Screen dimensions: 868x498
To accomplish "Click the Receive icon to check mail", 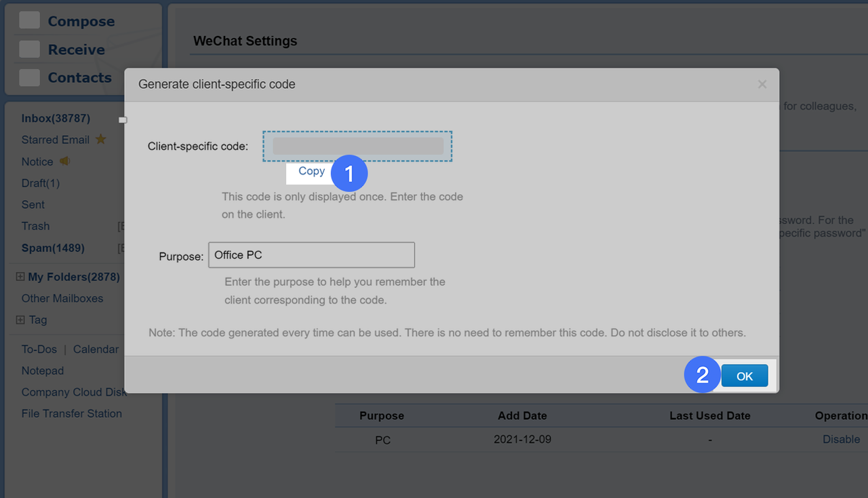I will [29, 49].
